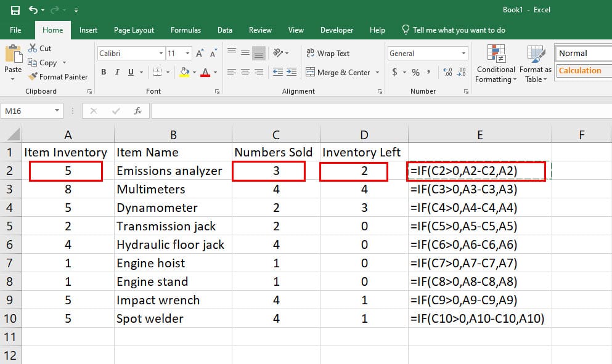Click the Insert Function fx icon
The width and height of the screenshot is (612, 364).
[138, 111]
